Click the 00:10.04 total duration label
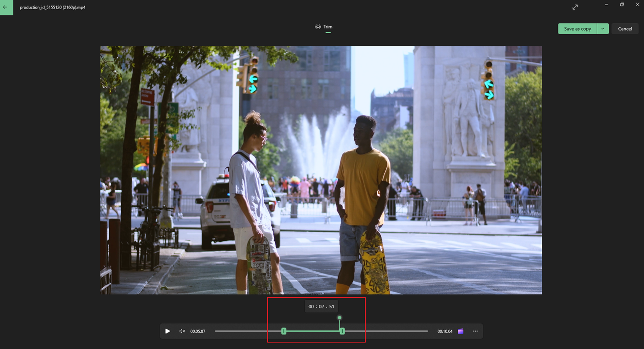This screenshot has height=349, width=644. point(445,331)
